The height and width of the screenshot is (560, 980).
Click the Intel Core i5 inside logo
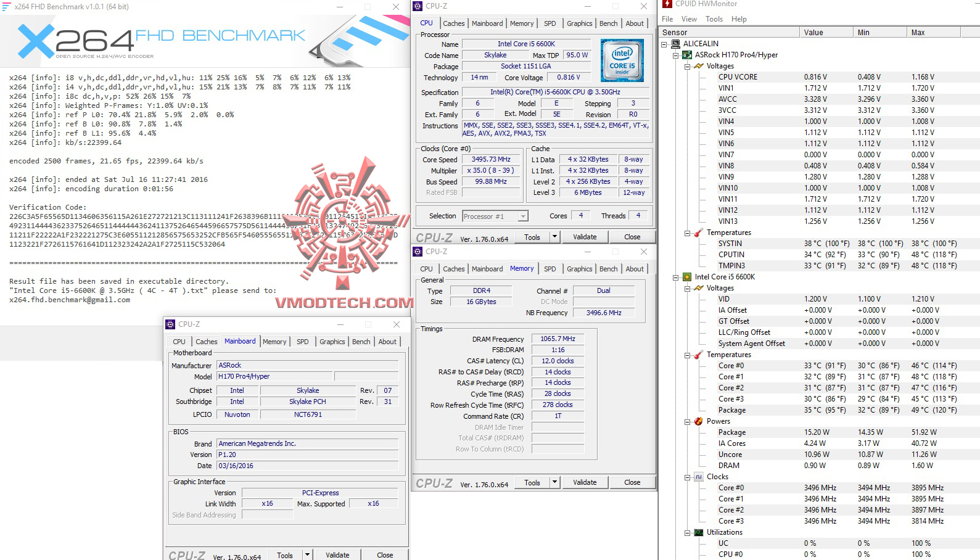point(622,60)
